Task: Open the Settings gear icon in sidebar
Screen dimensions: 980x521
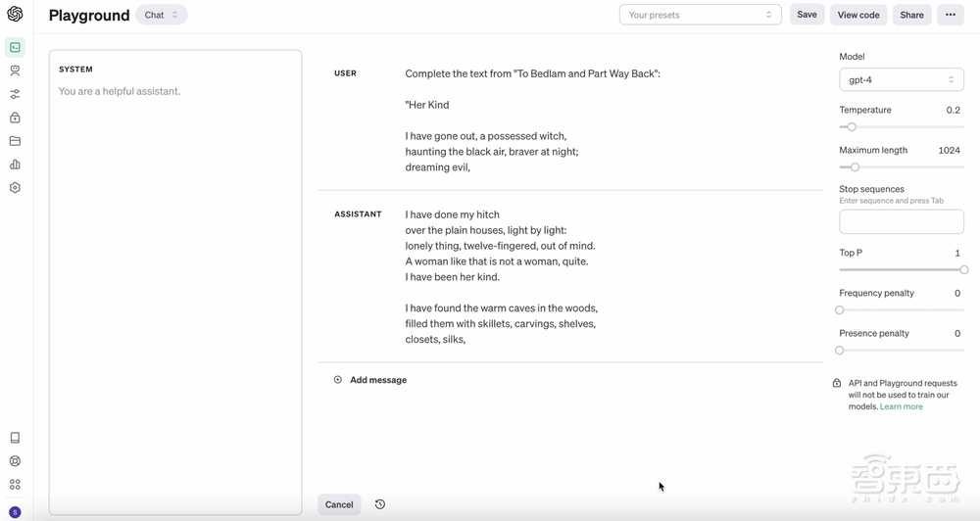Action: (15, 188)
